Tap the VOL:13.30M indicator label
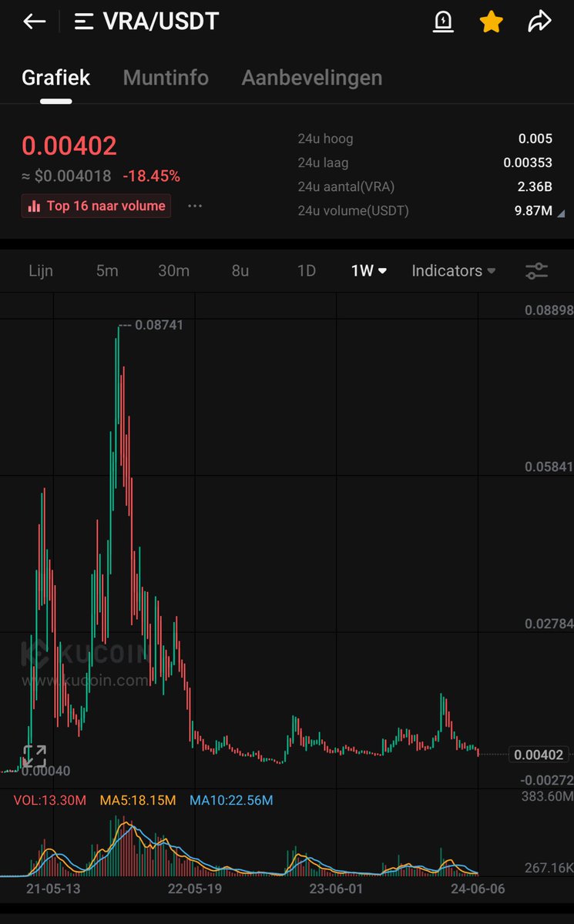 coord(49,800)
